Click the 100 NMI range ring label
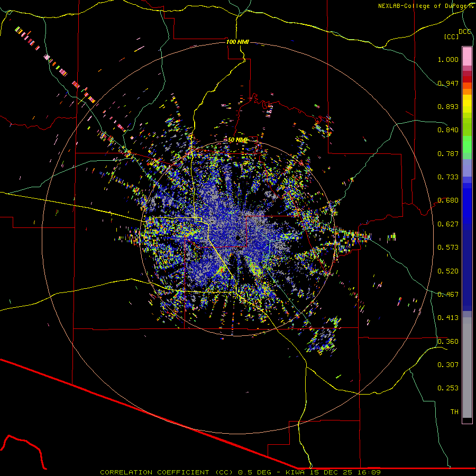The width and height of the screenshot is (476, 476). [x=237, y=42]
